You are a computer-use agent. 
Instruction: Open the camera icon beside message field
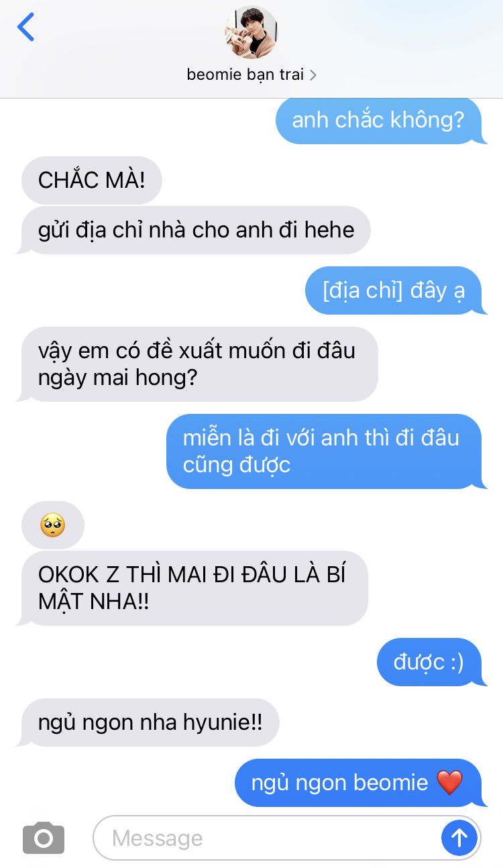(44, 837)
